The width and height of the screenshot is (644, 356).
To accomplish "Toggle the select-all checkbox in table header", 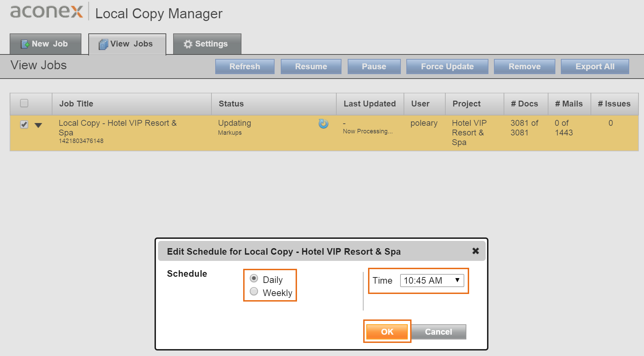I will [24, 103].
